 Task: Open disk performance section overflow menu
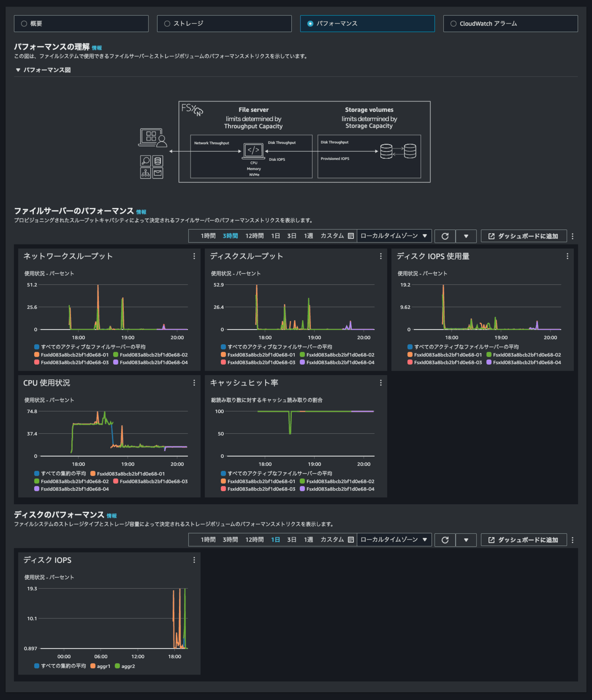coord(573,540)
